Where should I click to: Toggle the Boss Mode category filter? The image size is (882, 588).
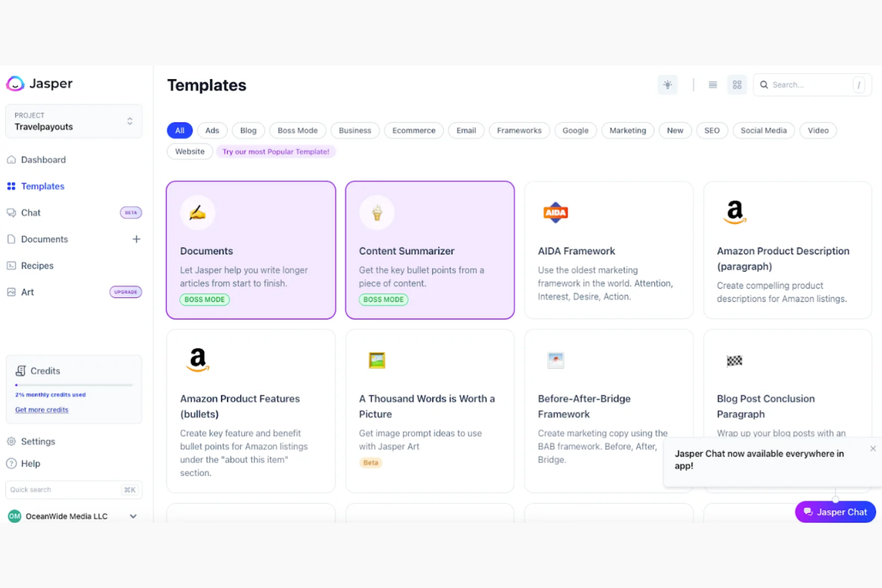297,130
